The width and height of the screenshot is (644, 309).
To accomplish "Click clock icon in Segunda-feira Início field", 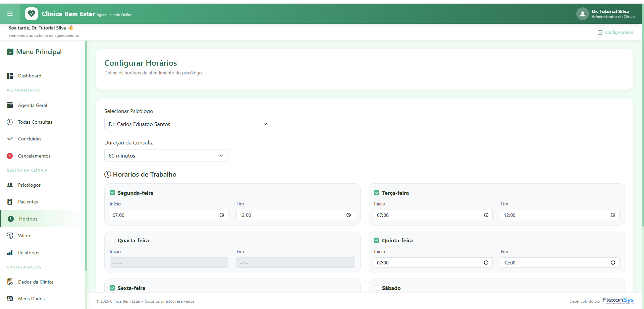I will (x=222, y=215).
